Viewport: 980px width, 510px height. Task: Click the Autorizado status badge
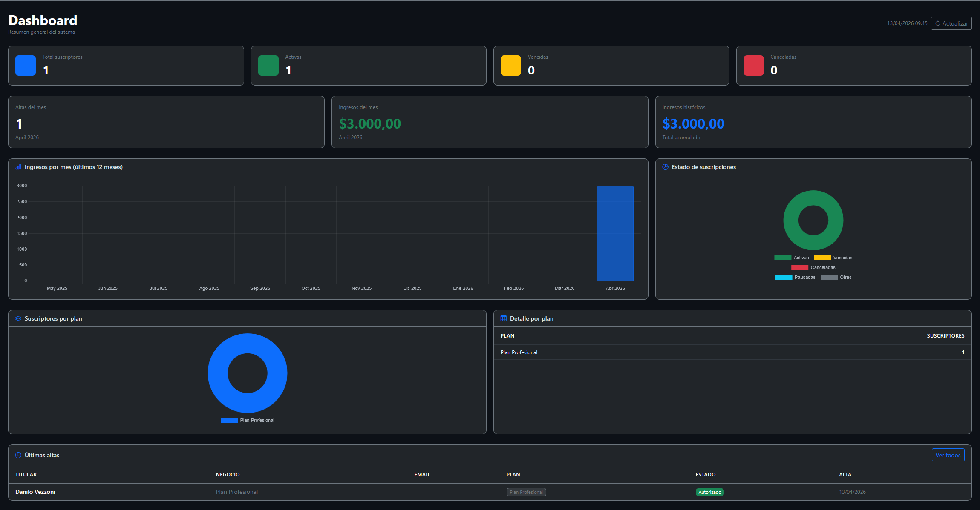click(x=710, y=492)
